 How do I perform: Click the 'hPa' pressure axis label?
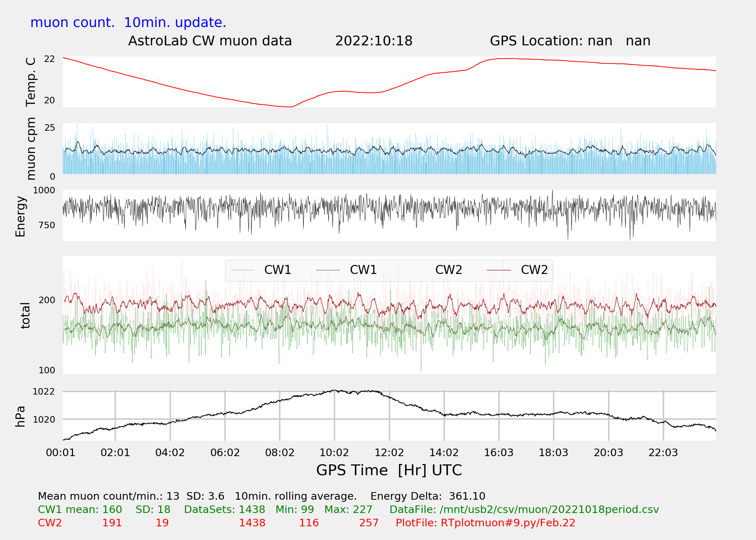click(x=21, y=416)
